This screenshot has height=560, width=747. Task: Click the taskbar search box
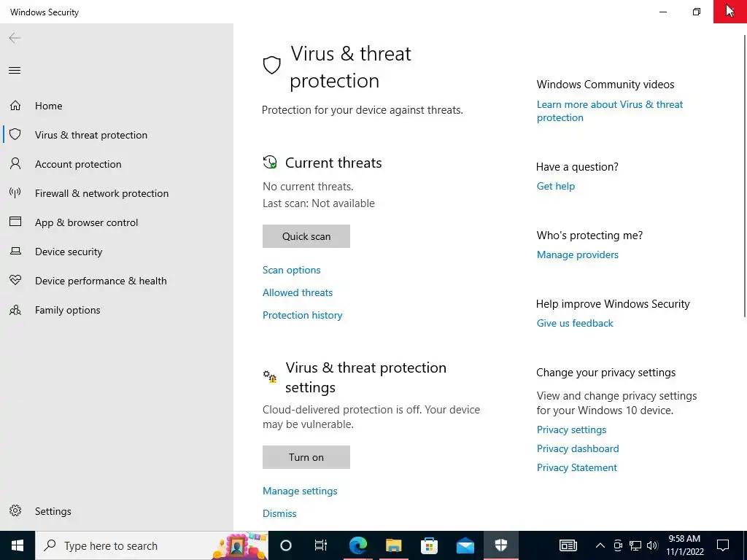[152, 545]
